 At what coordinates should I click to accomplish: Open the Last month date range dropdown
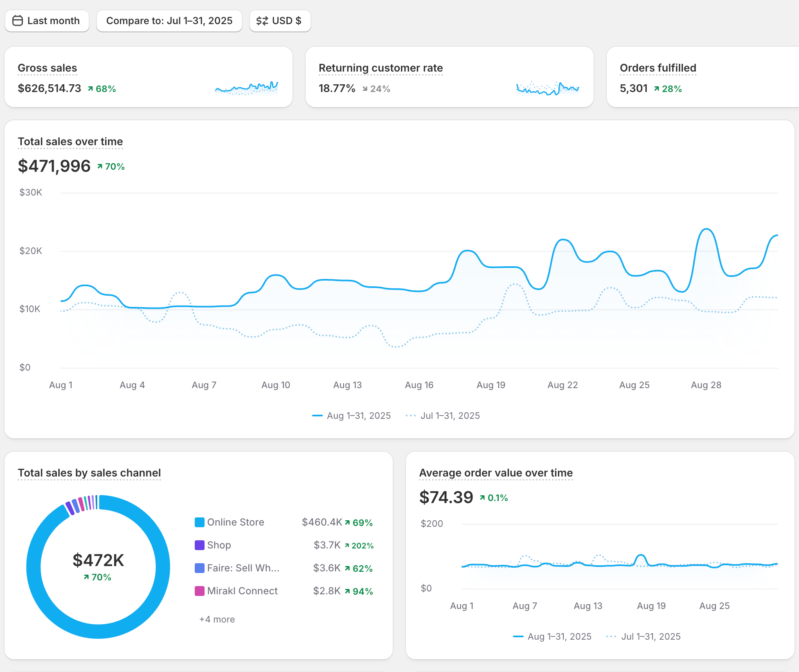pyautogui.click(x=47, y=21)
